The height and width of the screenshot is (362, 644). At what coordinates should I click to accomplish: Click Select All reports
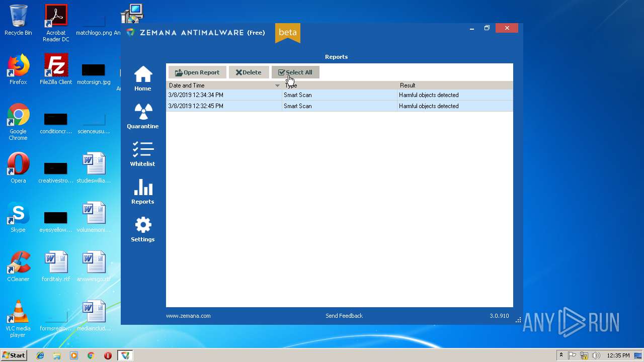click(x=295, y=72)
